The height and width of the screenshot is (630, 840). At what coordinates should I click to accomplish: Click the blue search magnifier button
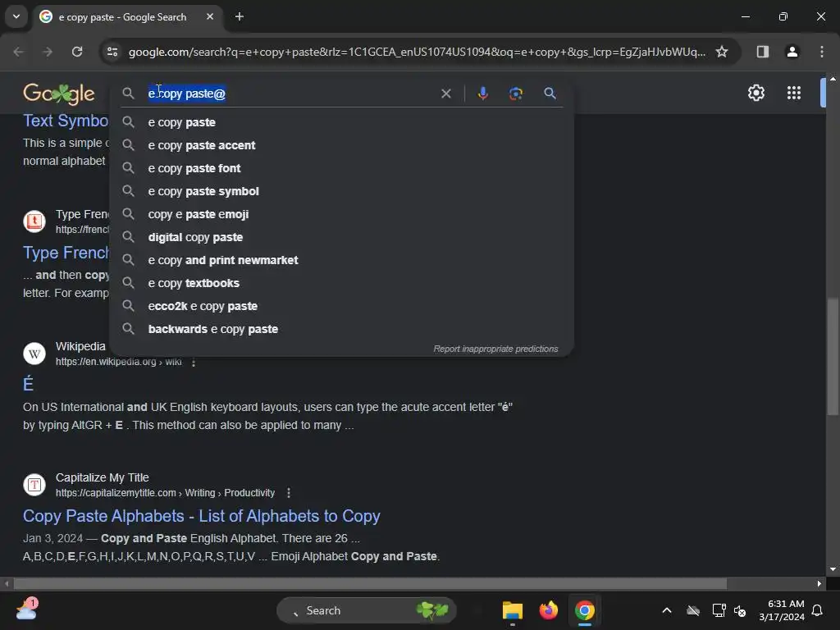coord(550,94)
